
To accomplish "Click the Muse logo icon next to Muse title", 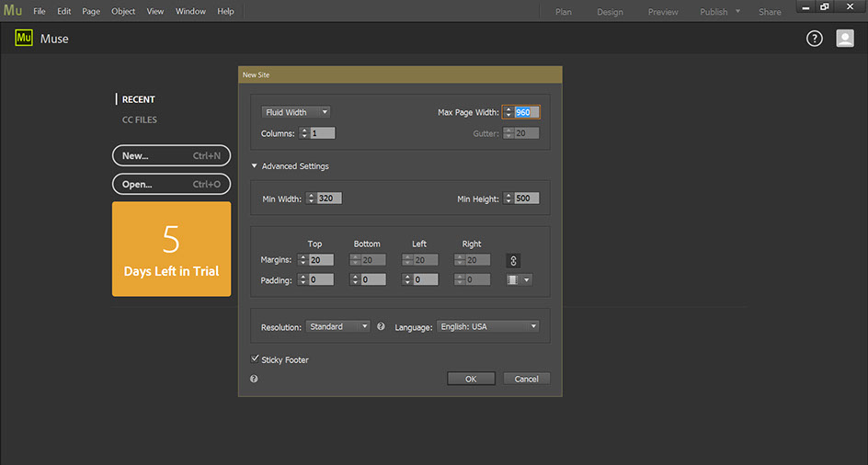I will 24,38.
